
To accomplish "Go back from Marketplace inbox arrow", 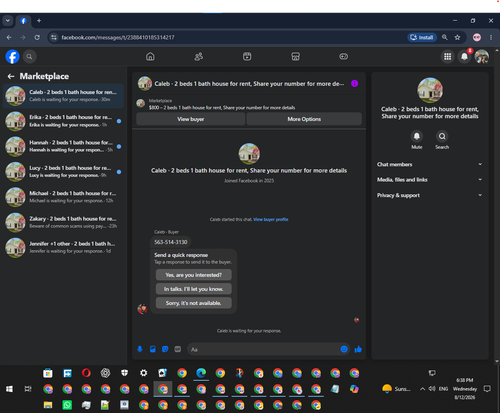I will tap(11, 76).
